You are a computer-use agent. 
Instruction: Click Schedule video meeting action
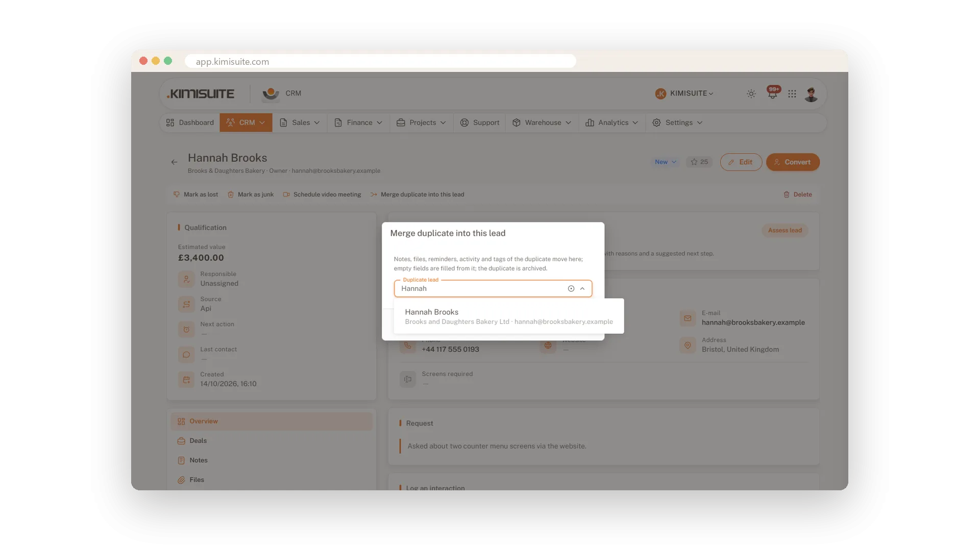point(322,194)
